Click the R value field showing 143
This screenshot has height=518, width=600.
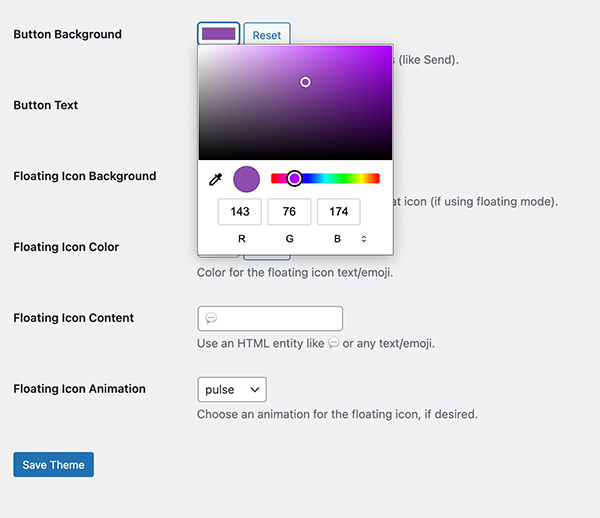pyautogui.click(x=240, y=212)
